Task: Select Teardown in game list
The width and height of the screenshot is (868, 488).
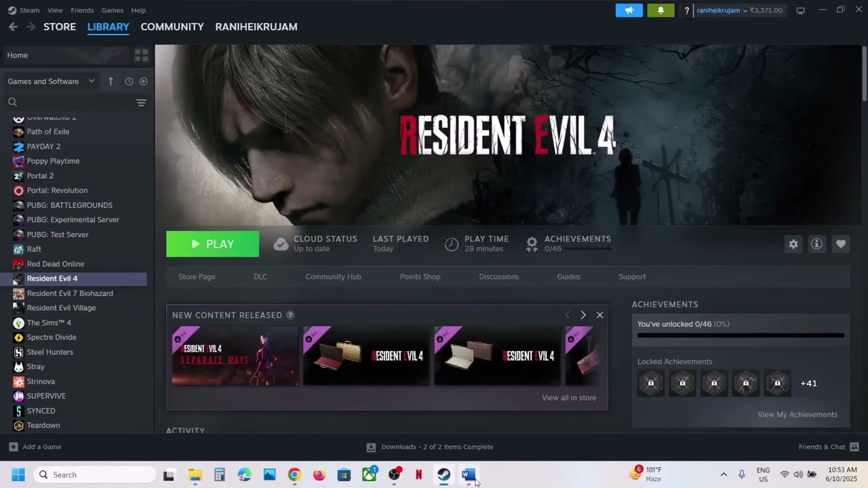Action: [x=43, y=426]
